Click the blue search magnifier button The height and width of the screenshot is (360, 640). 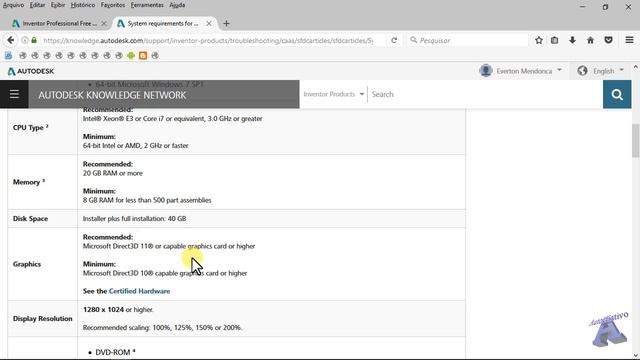(x=617, y=94)
